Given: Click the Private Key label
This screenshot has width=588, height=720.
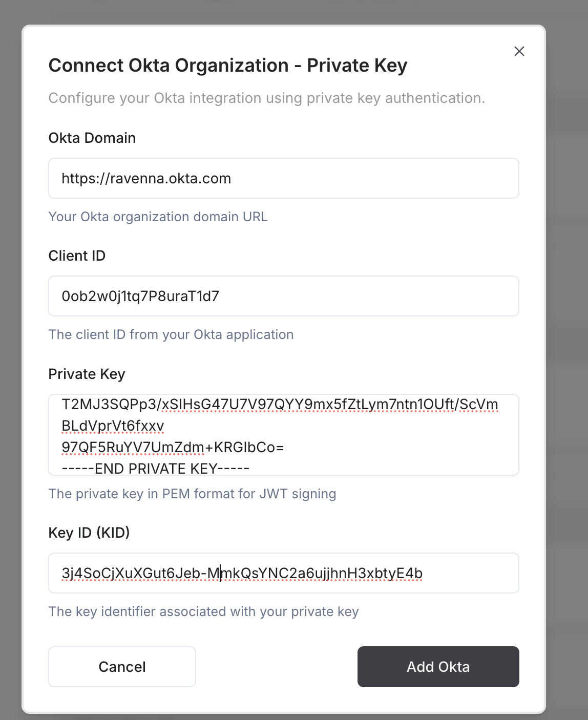Looking at the screenshot, I should pyautogui.click(x=87, y=374).
